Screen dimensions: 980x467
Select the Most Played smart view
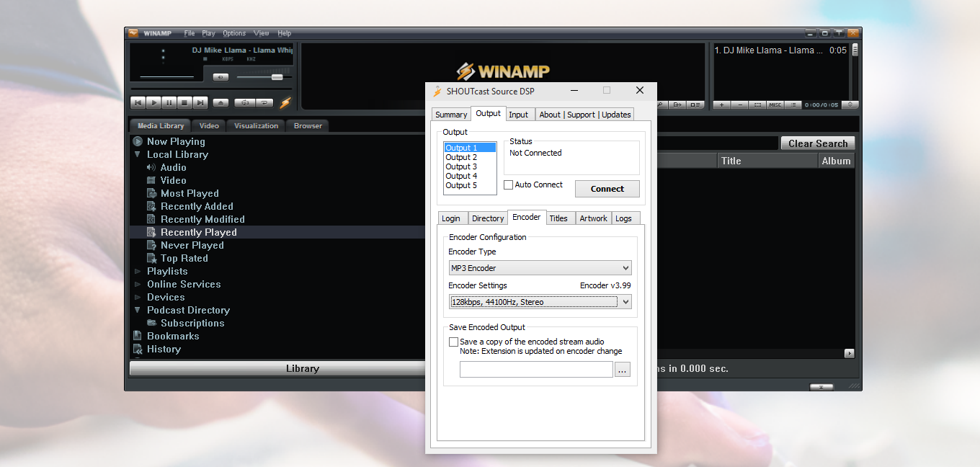(190, 193)
